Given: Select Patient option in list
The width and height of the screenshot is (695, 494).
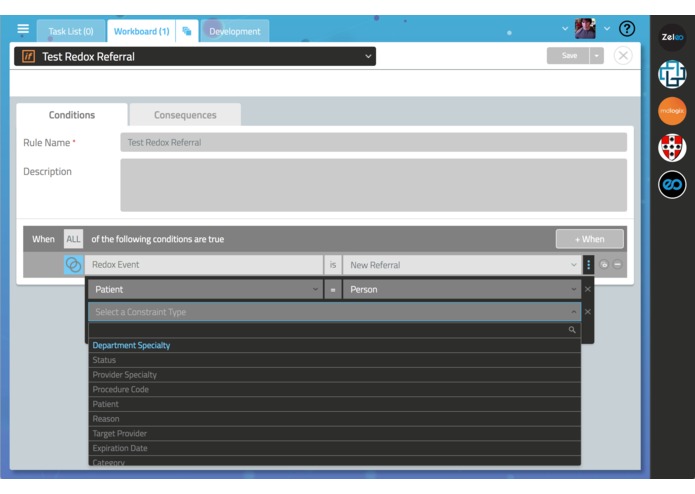Looking at the screenshot, I should tap(334, 404).
